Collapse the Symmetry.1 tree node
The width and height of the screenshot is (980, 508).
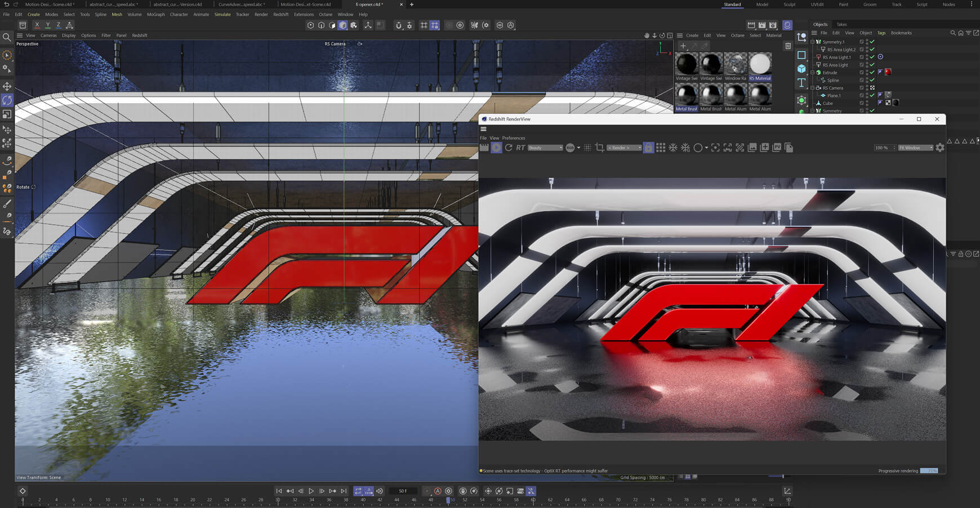813,42
